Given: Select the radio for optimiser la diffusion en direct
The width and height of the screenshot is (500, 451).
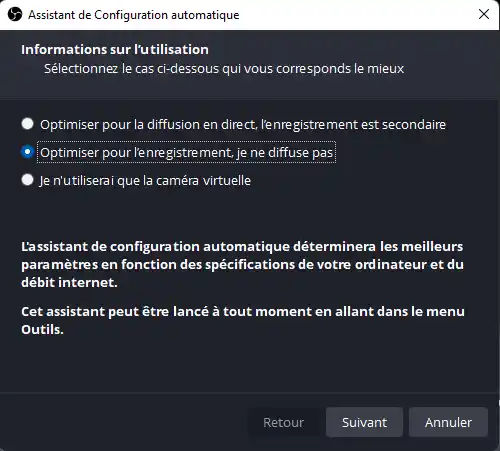Looking at the screenshot, I should coord(27,124).
